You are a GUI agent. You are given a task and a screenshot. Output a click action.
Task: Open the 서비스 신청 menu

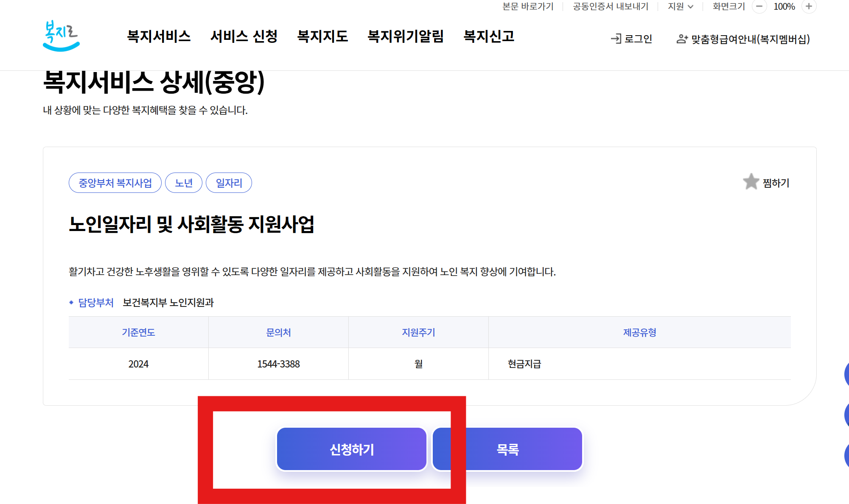point(244,36)
